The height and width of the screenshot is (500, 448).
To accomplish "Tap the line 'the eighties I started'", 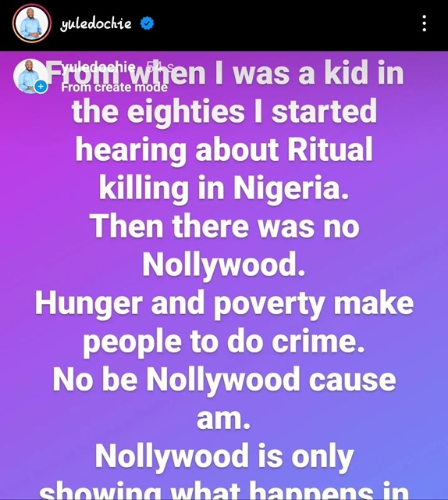I will pos(224,112).
